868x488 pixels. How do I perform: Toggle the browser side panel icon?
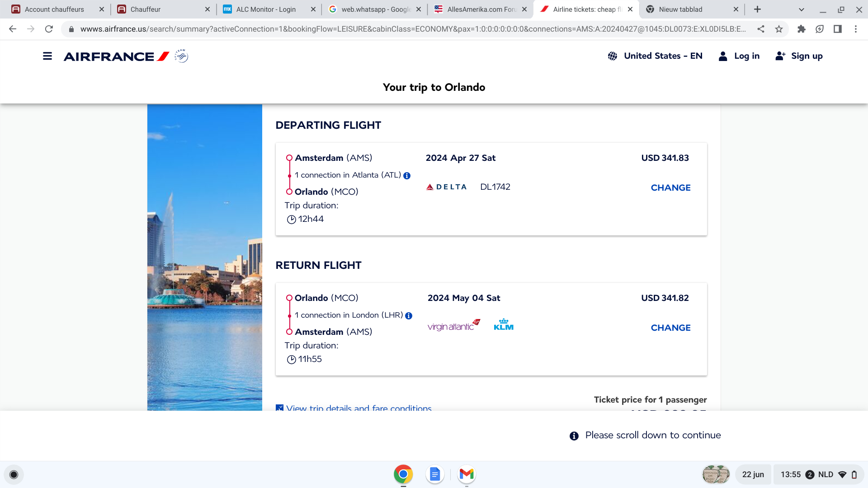[x=838, y=29]
